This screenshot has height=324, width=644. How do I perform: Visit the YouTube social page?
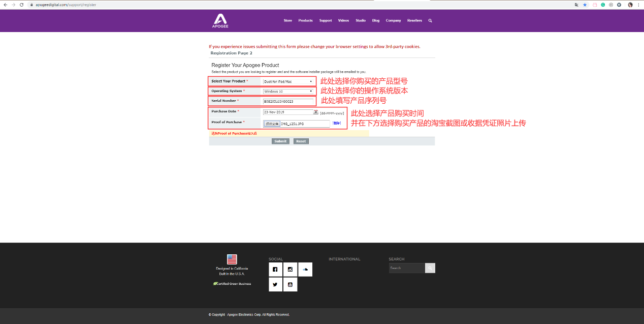tap(290, 284)
